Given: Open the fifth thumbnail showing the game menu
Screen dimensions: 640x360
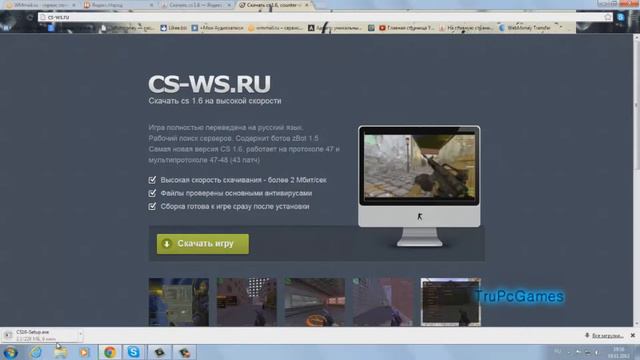Looking at the screenshot, I should click(x=451, y=302).
